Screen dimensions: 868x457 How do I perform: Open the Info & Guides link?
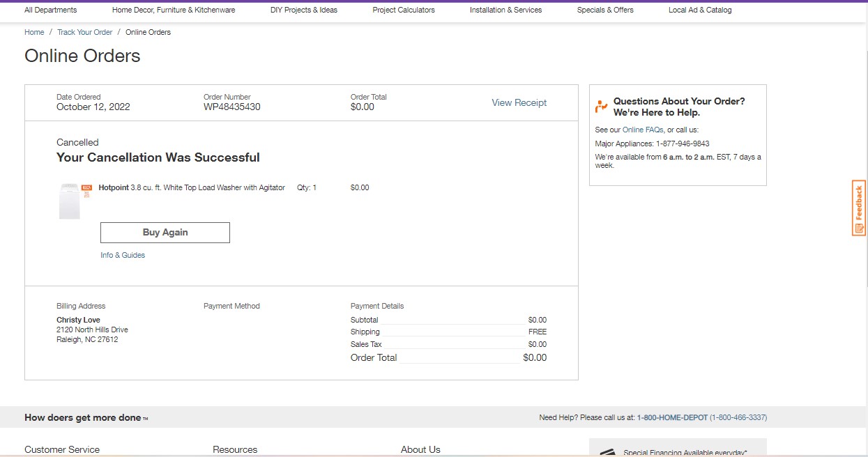click(x=123, y=255)
